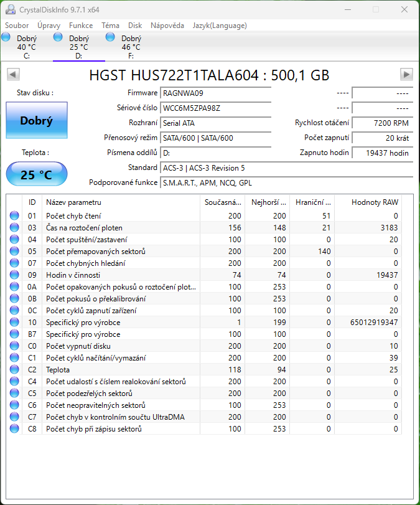Image resolution: width=420 pixels, height=505 pixels.
Task: Click status icon for Počet podezřelých sektorů
Action: coord(14,394)
